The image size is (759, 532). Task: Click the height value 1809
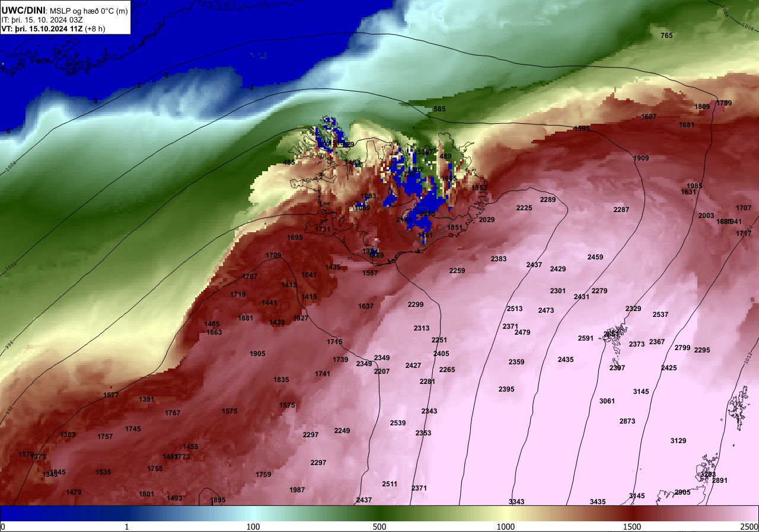point(702,107)
